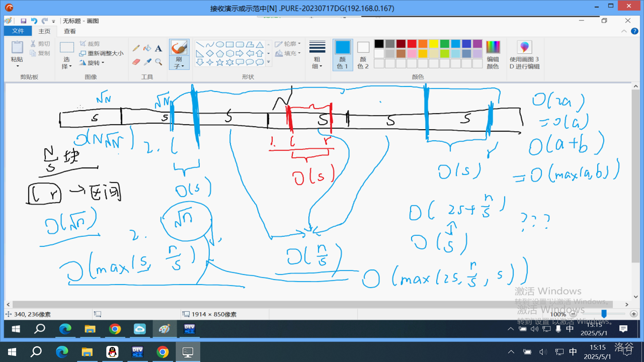Click the horizontal scrollbar right arrow
Screen dimensions: 644x362
tap(627, 305)
